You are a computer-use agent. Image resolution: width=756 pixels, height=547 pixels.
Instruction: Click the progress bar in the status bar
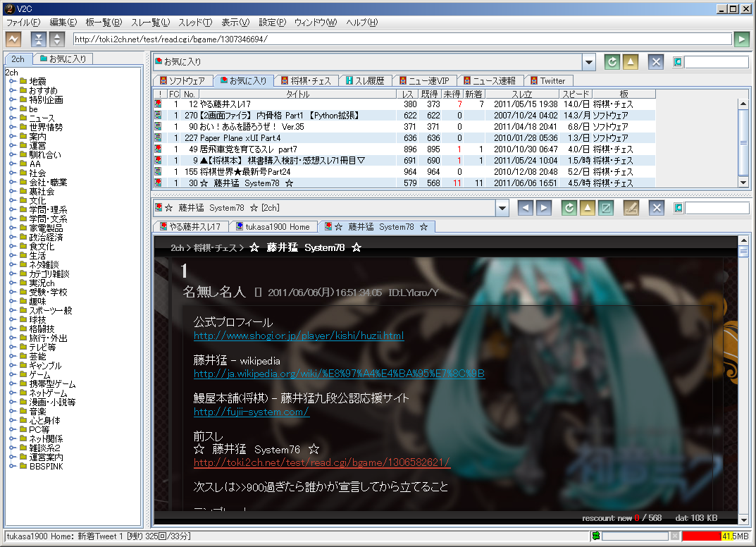pos(635,536)
